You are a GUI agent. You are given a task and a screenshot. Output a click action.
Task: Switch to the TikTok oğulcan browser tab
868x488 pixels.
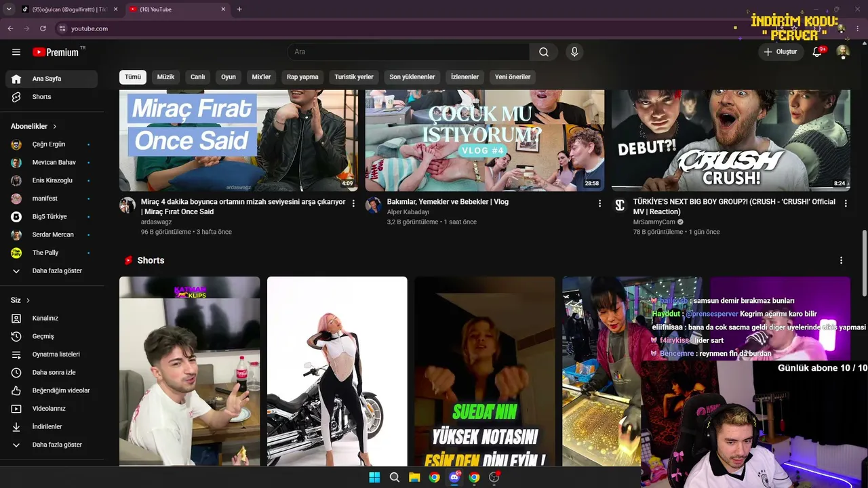point(68,9)
